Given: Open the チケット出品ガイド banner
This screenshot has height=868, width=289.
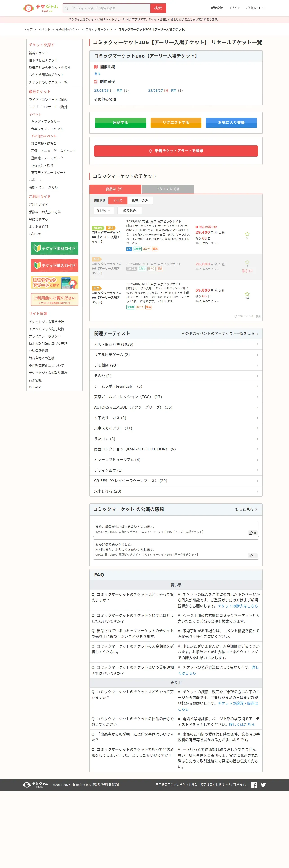Looking at the screenshot, I should click(54, 248).
